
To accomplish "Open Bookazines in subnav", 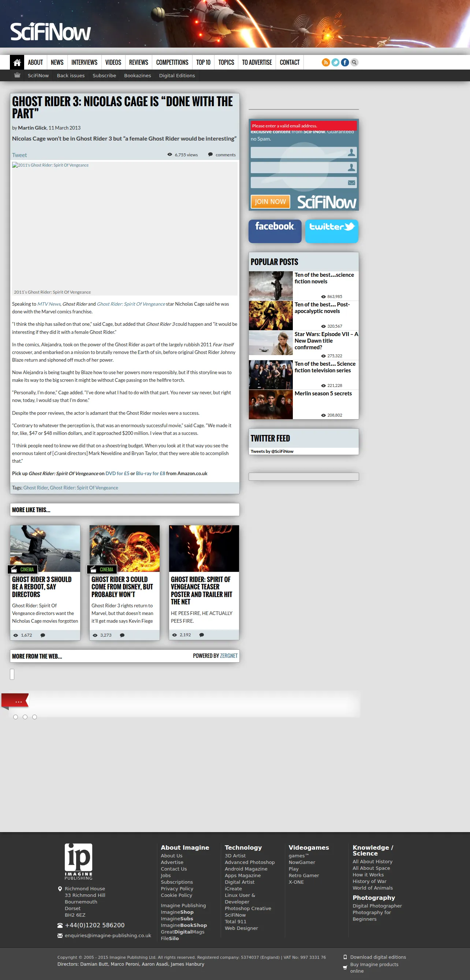I will click(x=138, y=75).
